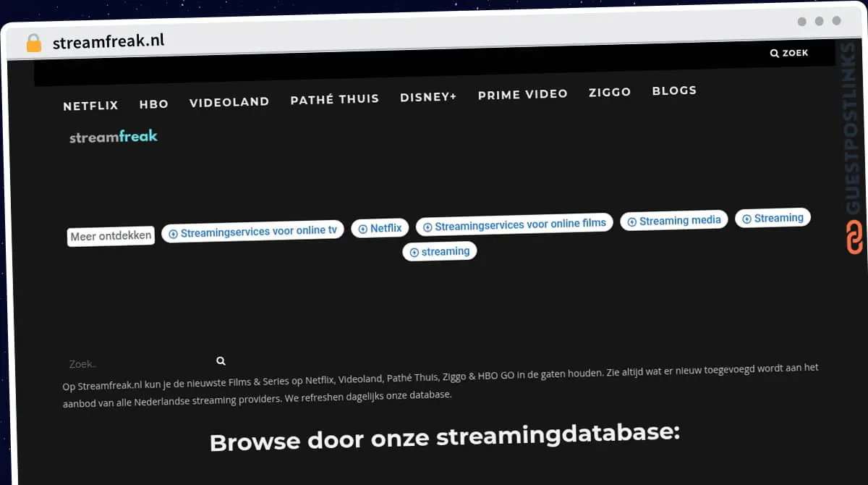Viewport: 868px width, 485px height.
Task: Expand Streamingservices voor online films chip
Action: coord(514,224)
